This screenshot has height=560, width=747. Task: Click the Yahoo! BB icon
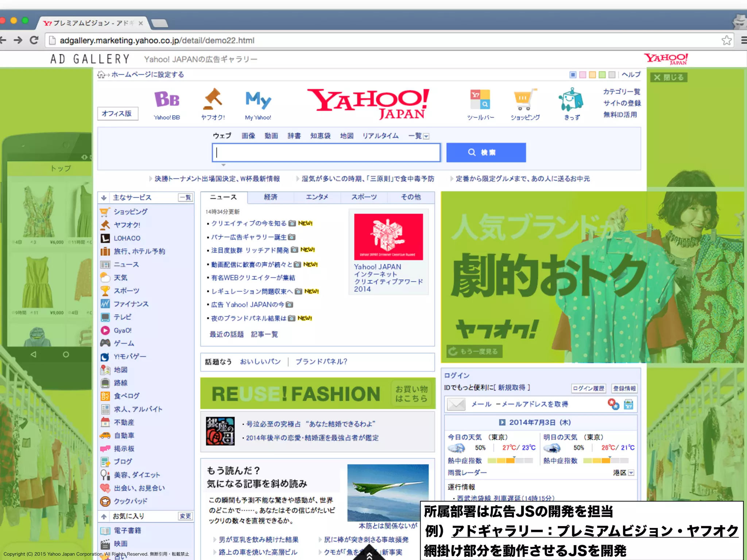tap(167, 99)
